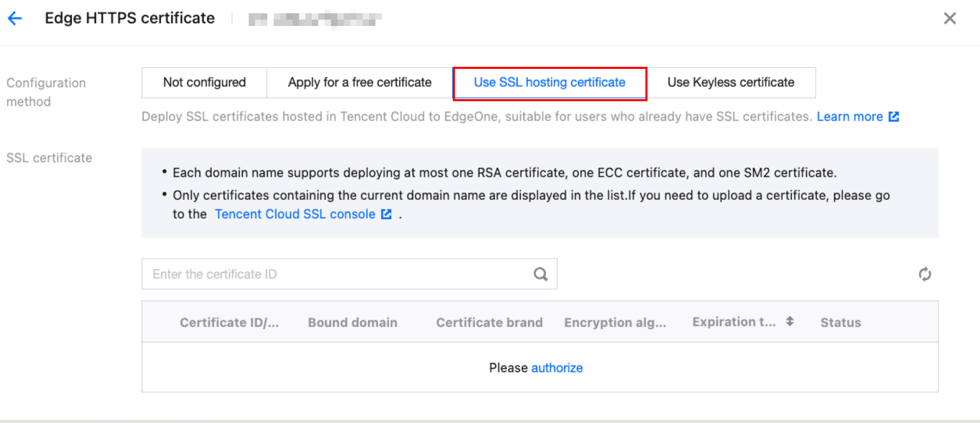Sort by Expiration time arrows
Image resolution: width=980 pixels, height=423 pixels.
point(790,322)
